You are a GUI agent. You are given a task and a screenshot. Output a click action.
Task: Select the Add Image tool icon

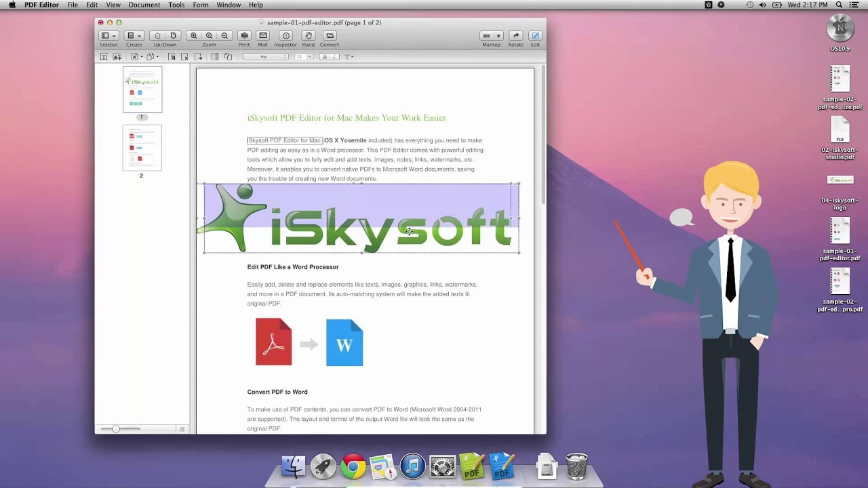click(117, 57)
